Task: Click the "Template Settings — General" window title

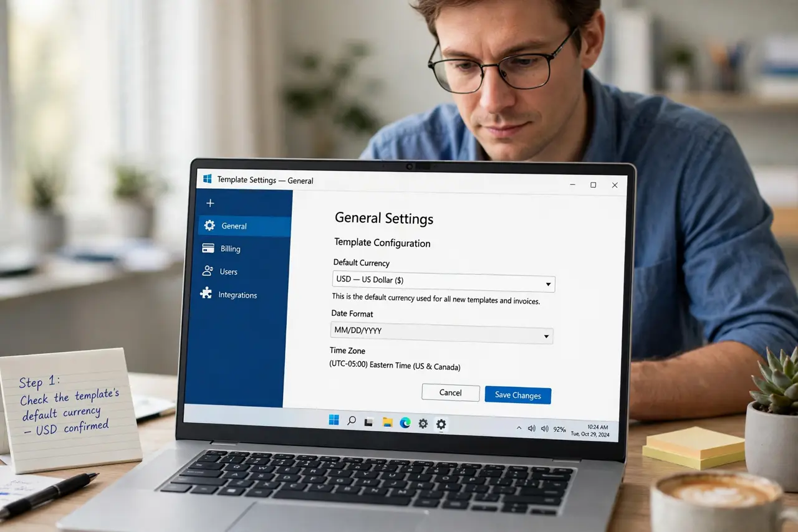Action: (x=265, y=181)
